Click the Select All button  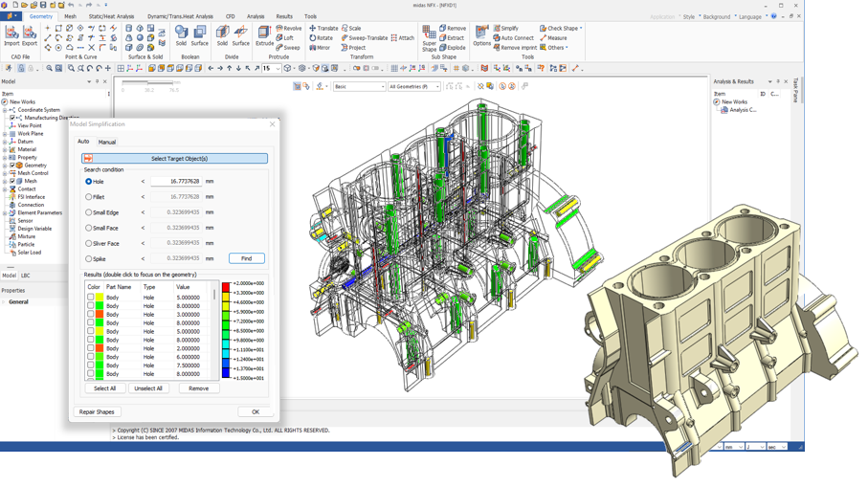click(x=105, y=388)
